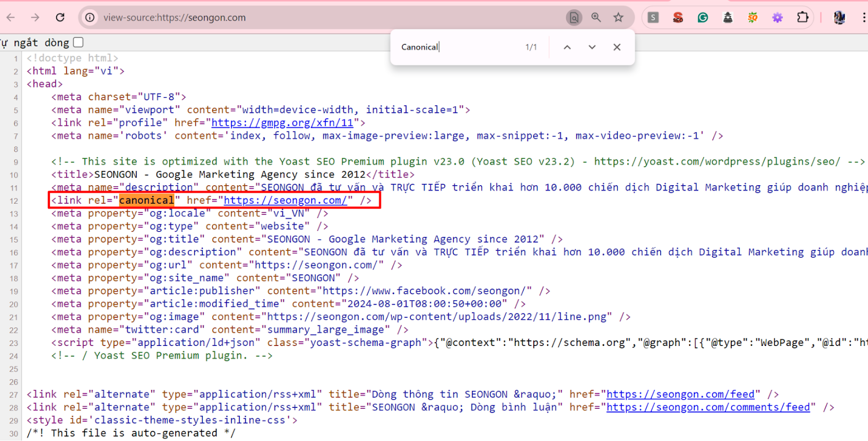The width and height of the screenshot is (868, 441).
Task: Click the address bar URL view-source:https://seongon.com
Action: coord(175,17)
